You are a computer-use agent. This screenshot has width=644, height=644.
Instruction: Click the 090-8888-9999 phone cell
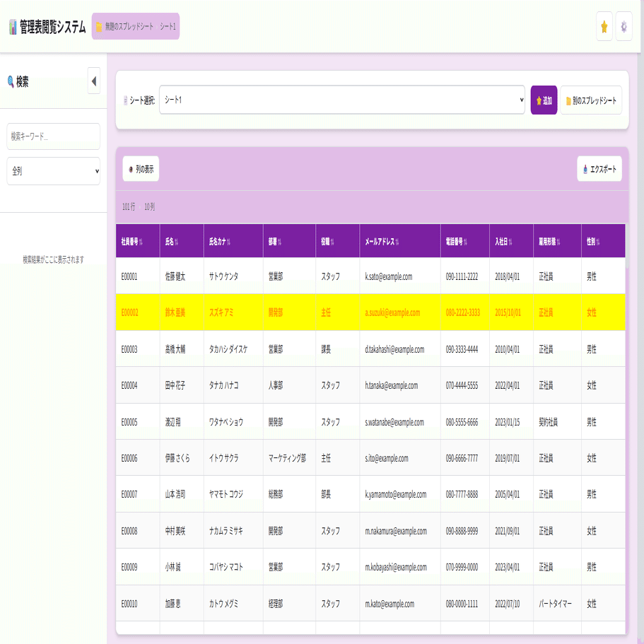click(464, 531)
